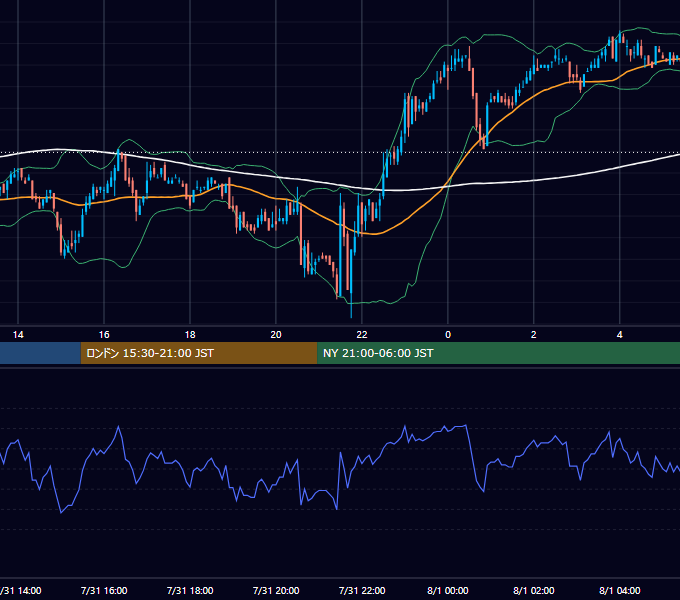
Task: Click the NY 21:00-06:00 JST session bar
Action: (x=499, y=353)
